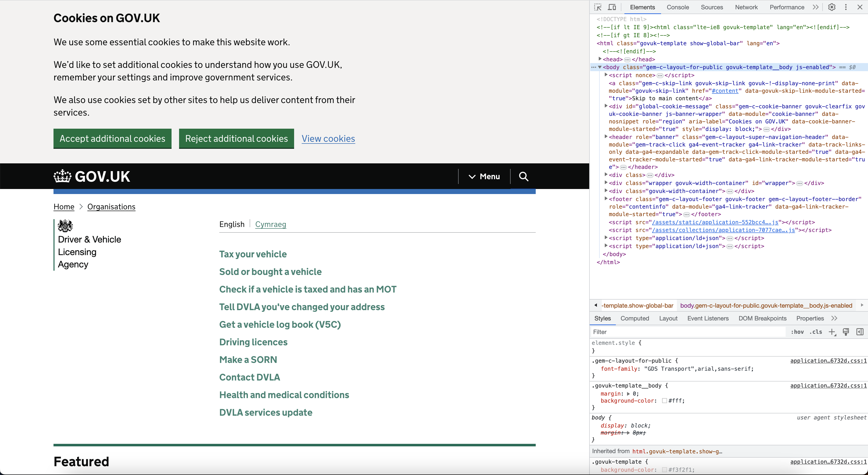Viewport: 868px width, 475px height.
Task: Open the Event Listeners tab
Action: click(708, 318)
